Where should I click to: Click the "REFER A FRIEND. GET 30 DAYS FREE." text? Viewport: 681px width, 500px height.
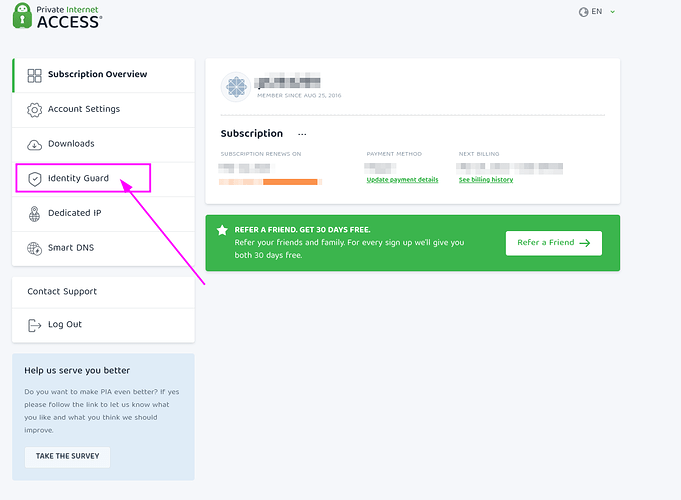[x=302, y=230]
